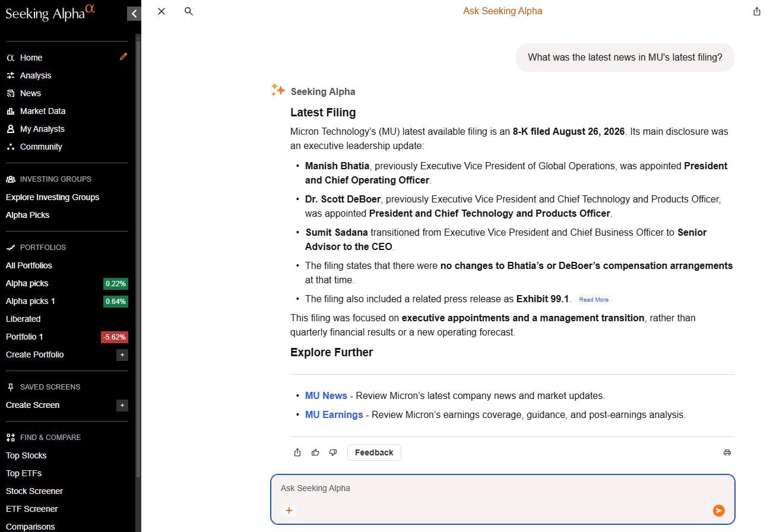Click the user question bubble about MU
Screen dimensions: 770x532
click(x=625, y=58)
